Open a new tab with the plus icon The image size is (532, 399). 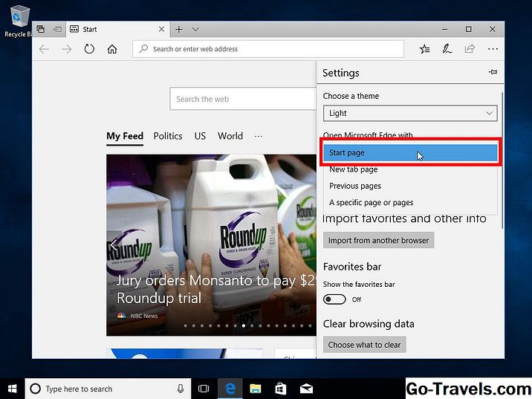click(179, 30)
